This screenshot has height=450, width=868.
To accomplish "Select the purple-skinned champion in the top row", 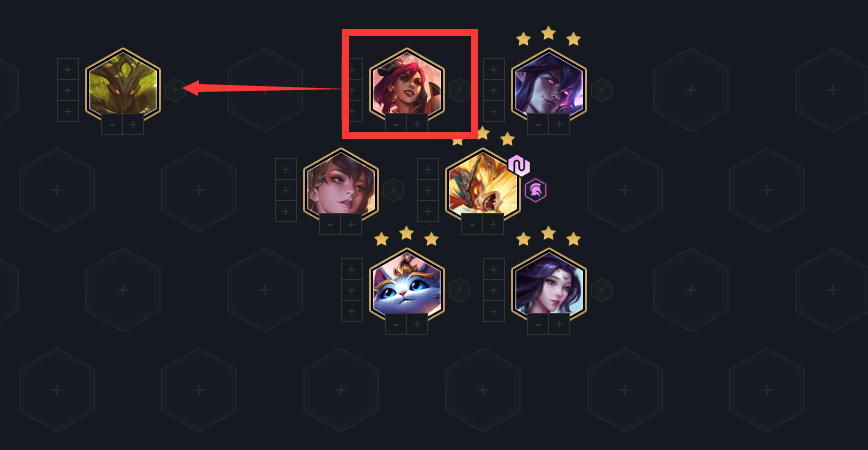I will point(549,86).
